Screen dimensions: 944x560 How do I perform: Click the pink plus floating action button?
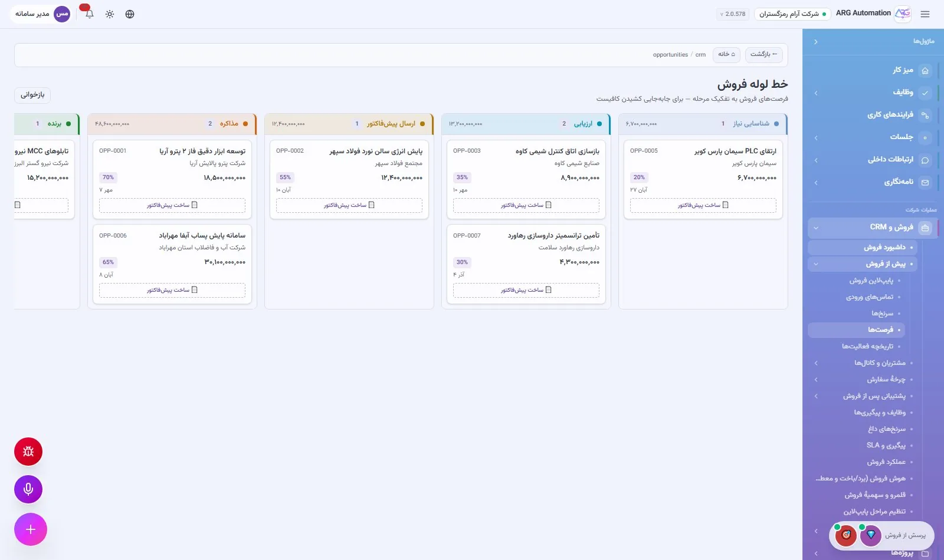(31, 529)
